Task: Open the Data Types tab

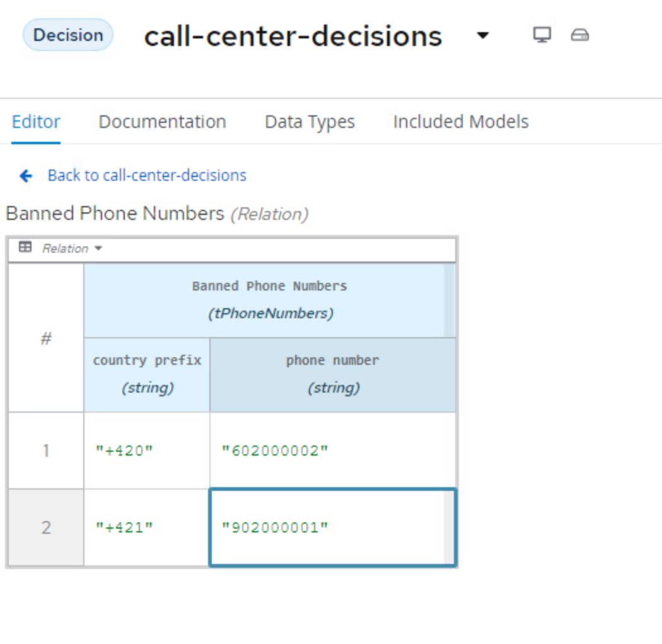Action: [x=310, y=122]
